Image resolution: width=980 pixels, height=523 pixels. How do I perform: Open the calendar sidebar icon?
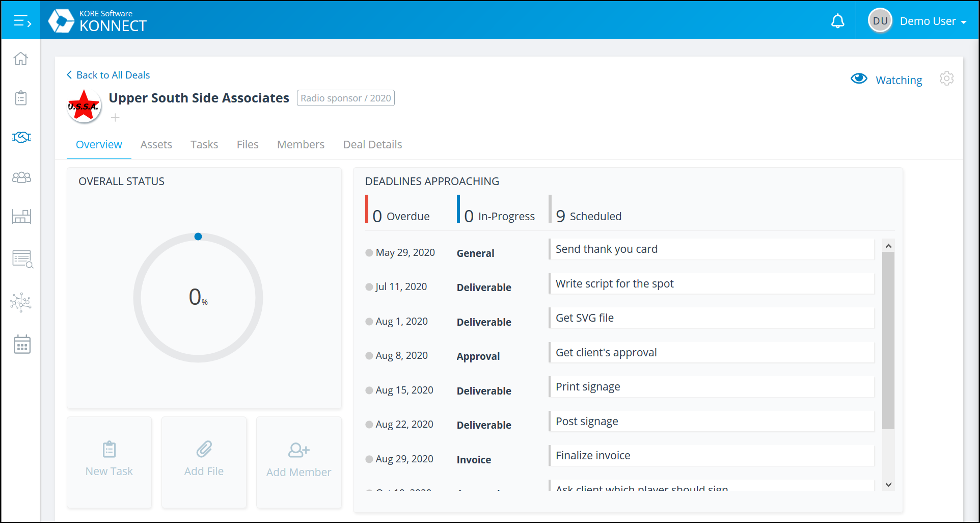(x=22, y=345)
